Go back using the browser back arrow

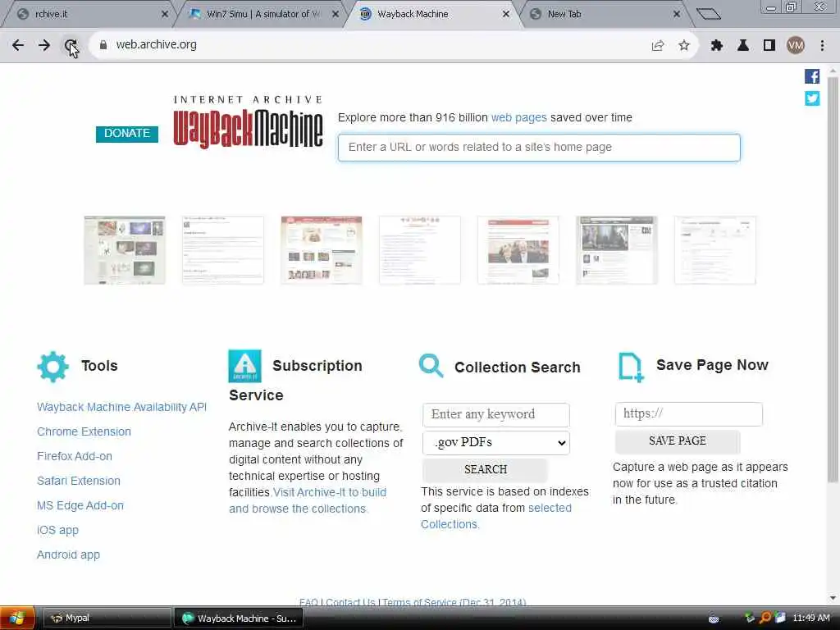[18, 45]
